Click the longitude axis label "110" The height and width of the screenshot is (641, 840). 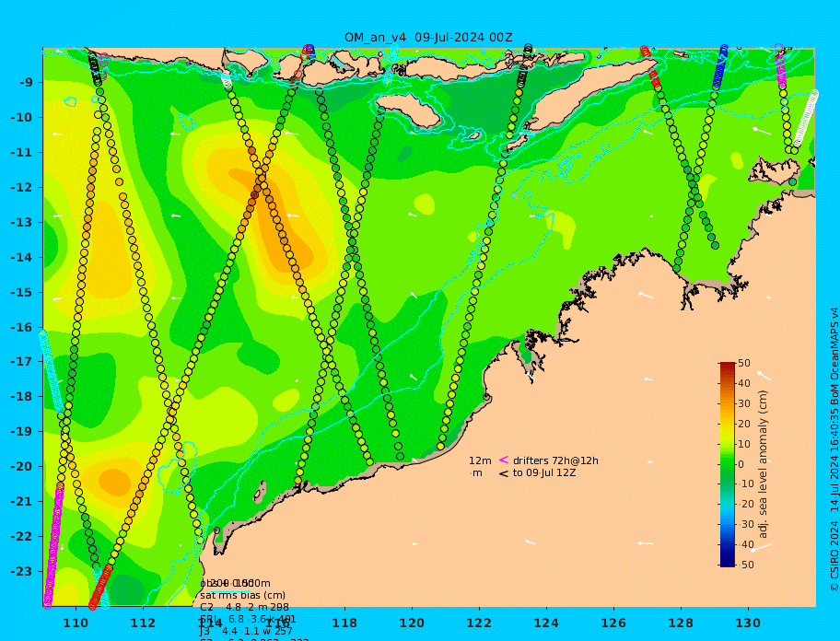click(x=76, y=623)
